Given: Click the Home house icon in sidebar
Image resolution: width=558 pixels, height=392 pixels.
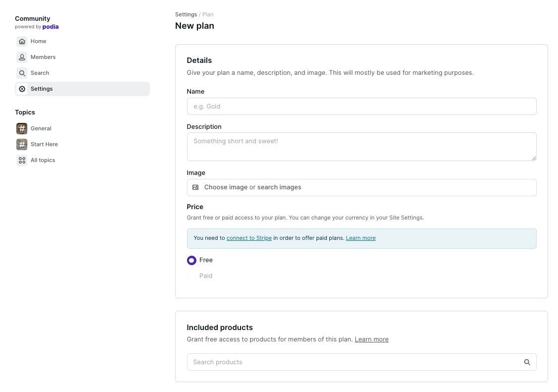Looking at the screenshot, I should (x=22, y=41).
